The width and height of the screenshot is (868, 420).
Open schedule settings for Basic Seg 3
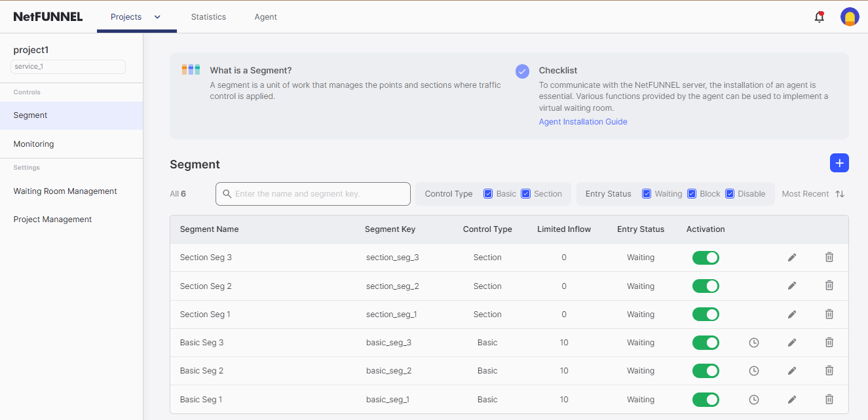tap(753, 342)
